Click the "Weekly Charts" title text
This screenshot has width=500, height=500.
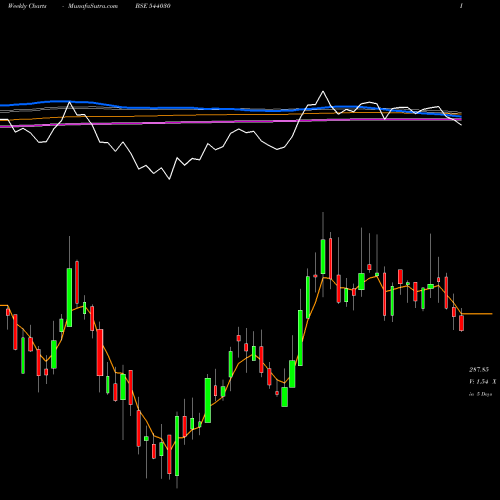pyautogui.click(x=27, y=6)
